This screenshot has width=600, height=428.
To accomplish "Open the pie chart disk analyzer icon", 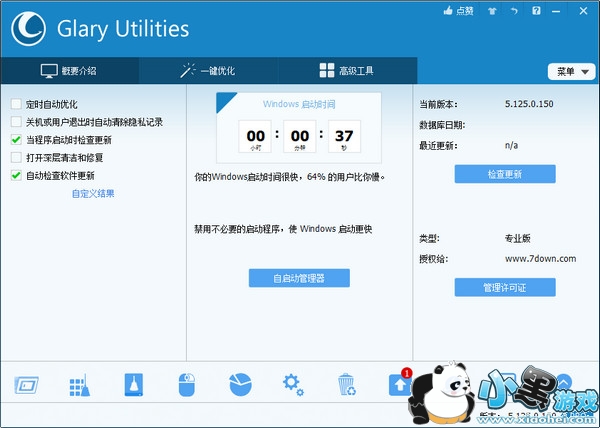I will click(240, 384).
